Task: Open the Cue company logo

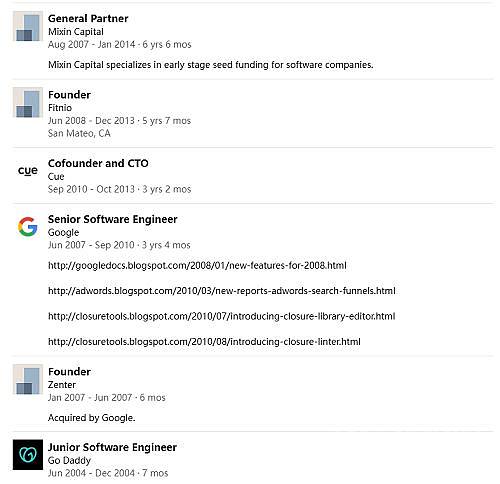Action: (28, 171)
